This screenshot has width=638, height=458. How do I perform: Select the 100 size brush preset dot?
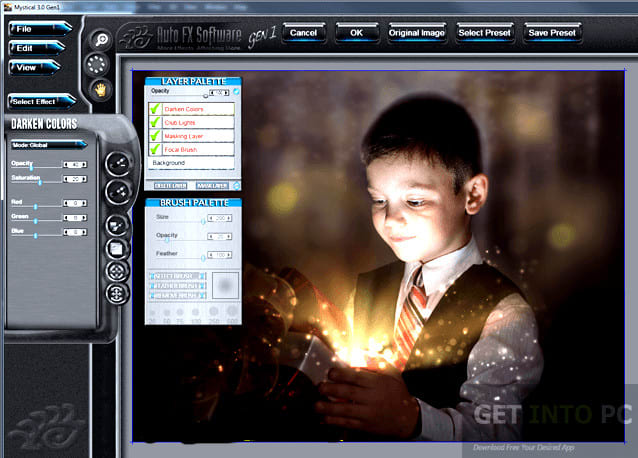click(196, 312)
